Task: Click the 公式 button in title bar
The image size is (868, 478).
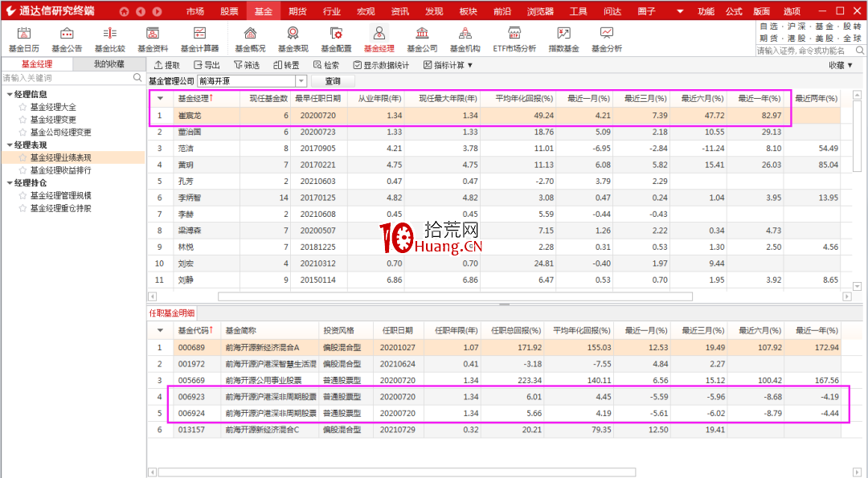Action: (734, 11)
